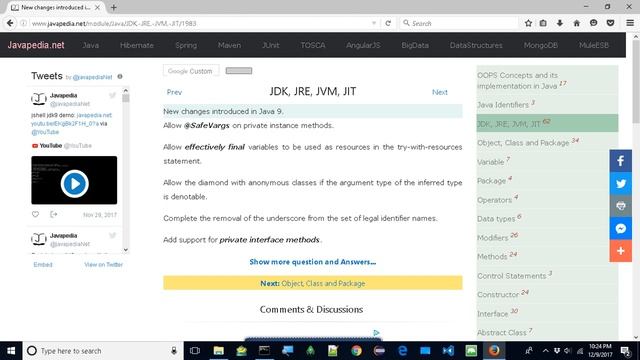Open Microsoft Edge from taskbar
This screenshot has height=360, width=640.
402,351
